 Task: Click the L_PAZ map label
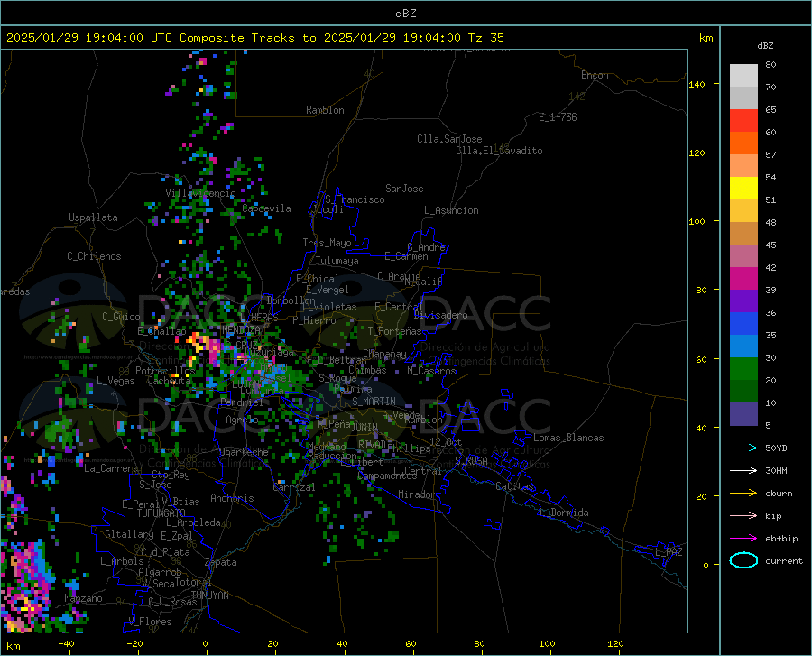[669, 552]
